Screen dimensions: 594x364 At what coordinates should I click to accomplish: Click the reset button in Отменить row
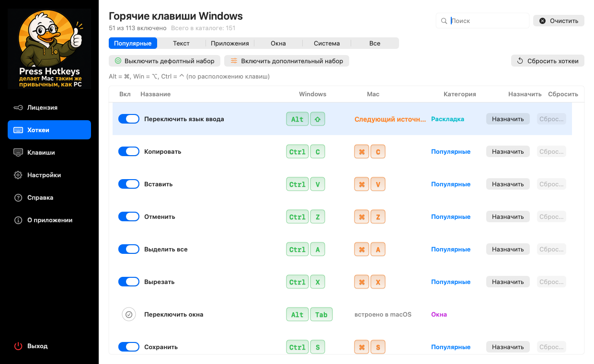coord(551,216)
